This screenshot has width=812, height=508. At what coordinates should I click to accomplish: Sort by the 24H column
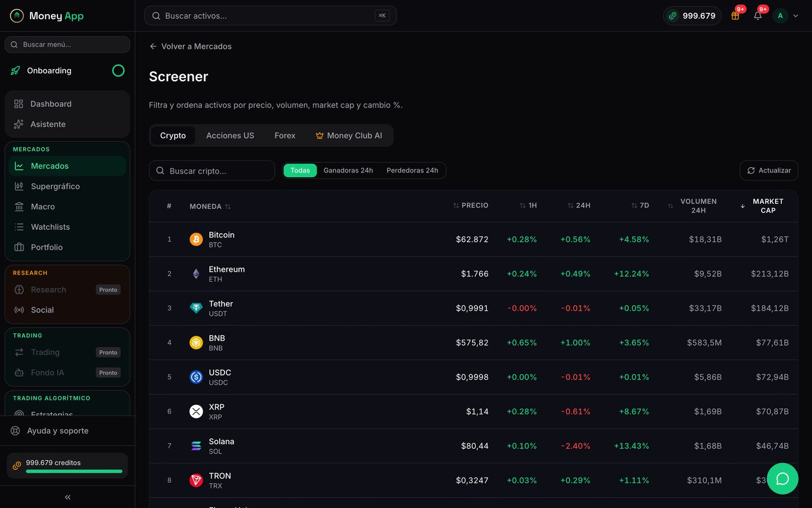pos(579,206)
